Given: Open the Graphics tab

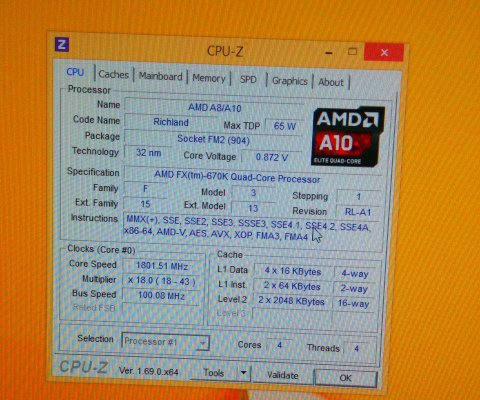Looking at the screenshot, I should click(x=290, y=81).
